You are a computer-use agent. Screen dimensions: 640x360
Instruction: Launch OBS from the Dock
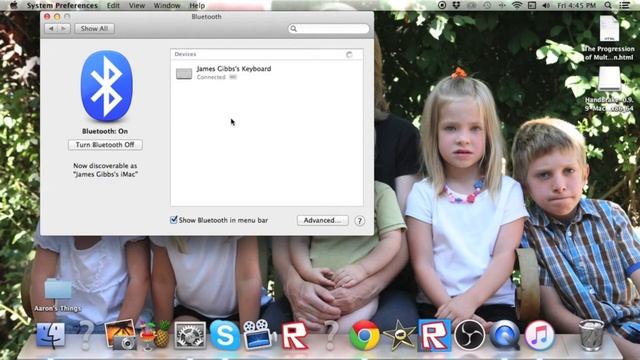point(469,335)
